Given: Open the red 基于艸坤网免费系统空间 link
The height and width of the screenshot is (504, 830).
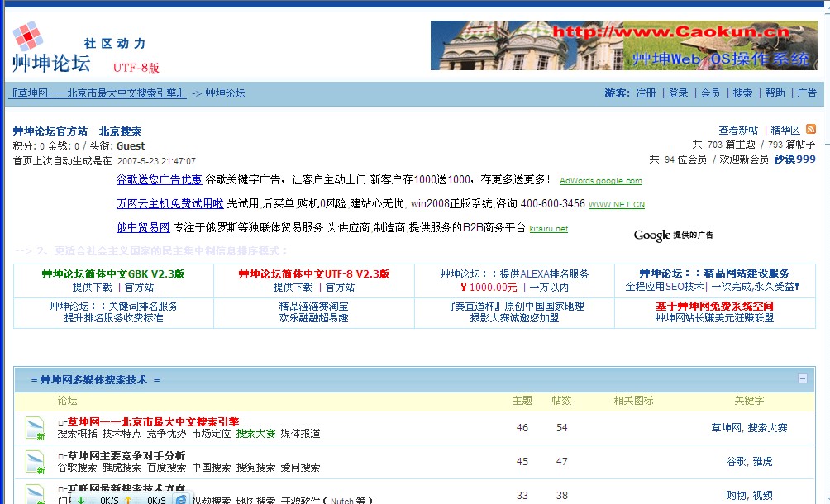Looking at the screenshot, I should click(714, 307).
